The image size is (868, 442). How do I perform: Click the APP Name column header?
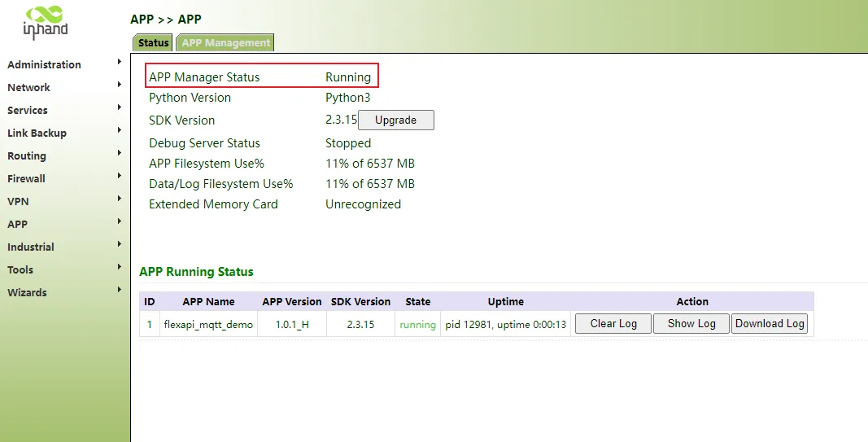click(x=208, y=302)
